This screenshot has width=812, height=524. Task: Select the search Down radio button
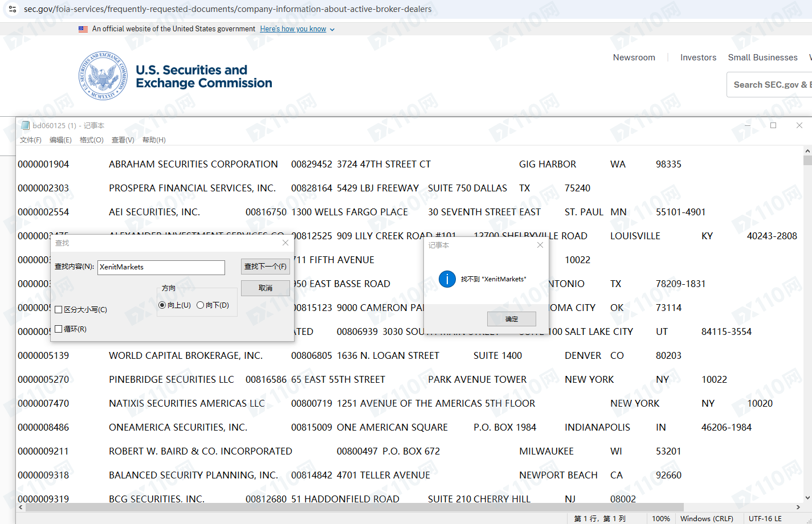click(x=201, y=305)
